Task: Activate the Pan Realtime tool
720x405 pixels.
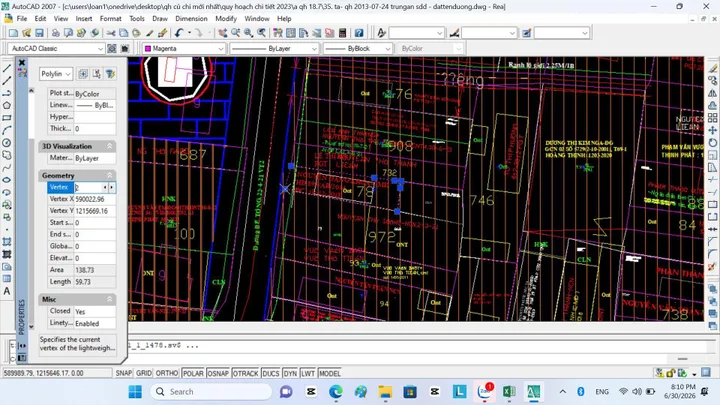Action: point(223,33)
